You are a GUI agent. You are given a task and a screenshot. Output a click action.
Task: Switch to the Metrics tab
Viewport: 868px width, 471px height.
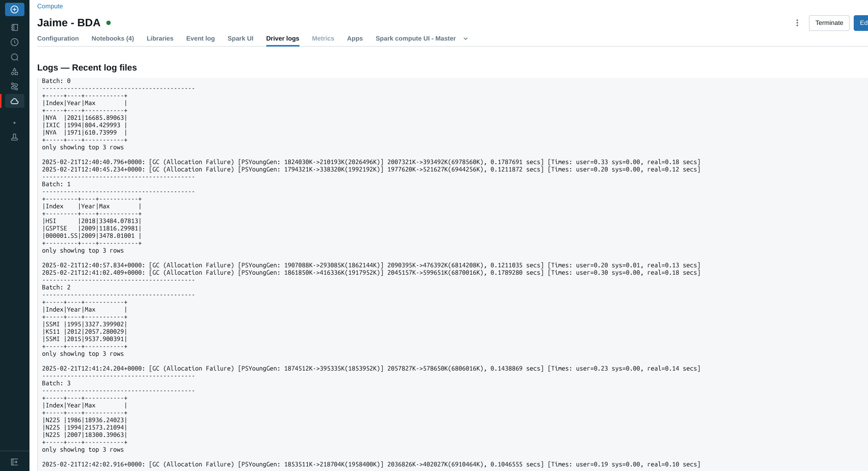(x=323, y=38)
